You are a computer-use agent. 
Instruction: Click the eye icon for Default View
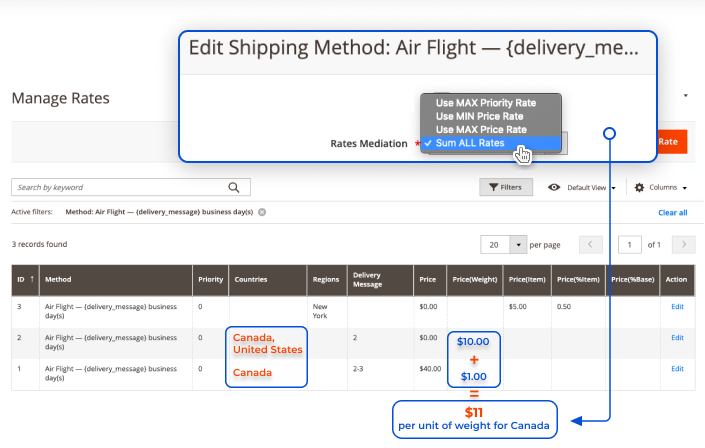(x=554, y=187)
